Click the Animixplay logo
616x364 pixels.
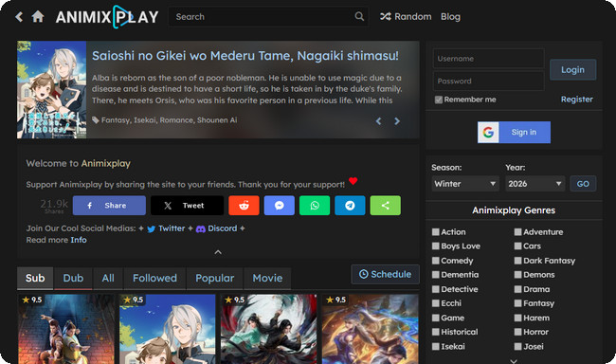[107, 16]
